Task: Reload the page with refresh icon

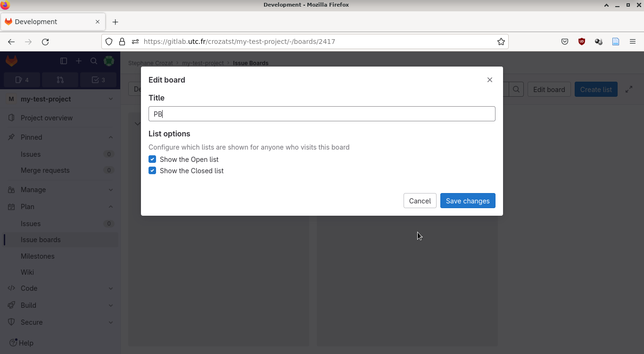Action: pos(45,42)
